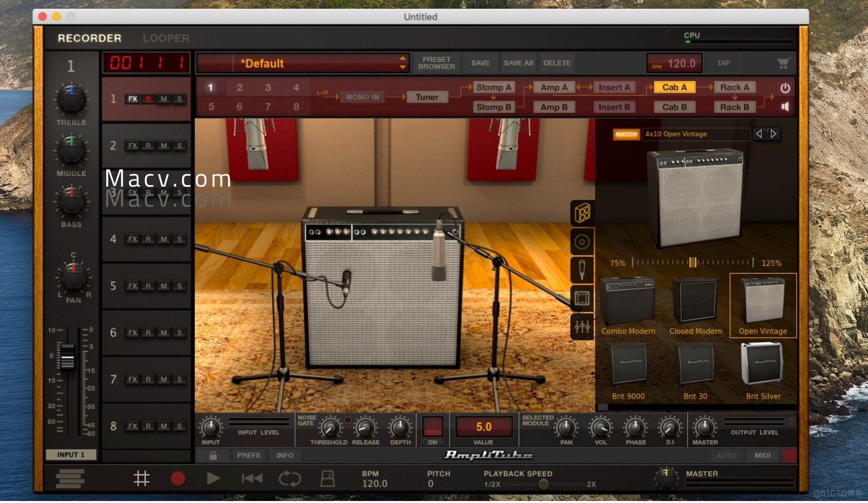Select the Stomp B module
Image resolution: width=868 pixels, height=503 pixels.
coord(494,107)
